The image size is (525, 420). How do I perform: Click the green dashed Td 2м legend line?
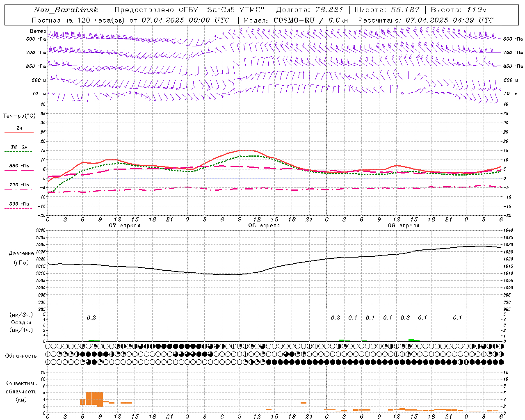coord(18,151)
